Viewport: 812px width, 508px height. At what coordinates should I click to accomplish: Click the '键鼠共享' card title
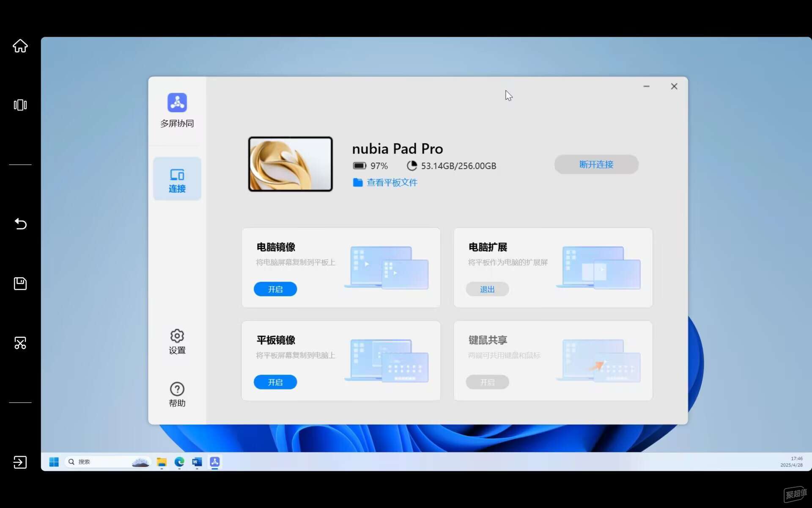coord(488,340)
